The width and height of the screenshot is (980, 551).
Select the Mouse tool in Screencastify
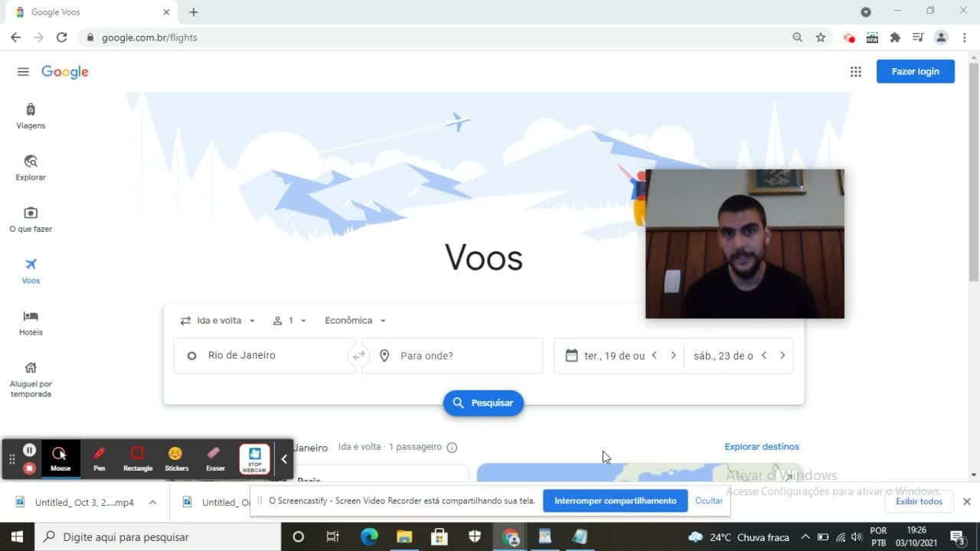point(60,458)
